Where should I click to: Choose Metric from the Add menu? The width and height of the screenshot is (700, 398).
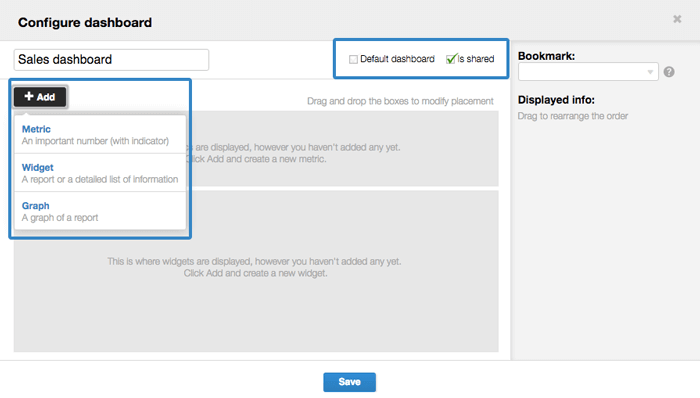[x=100, y=135]
